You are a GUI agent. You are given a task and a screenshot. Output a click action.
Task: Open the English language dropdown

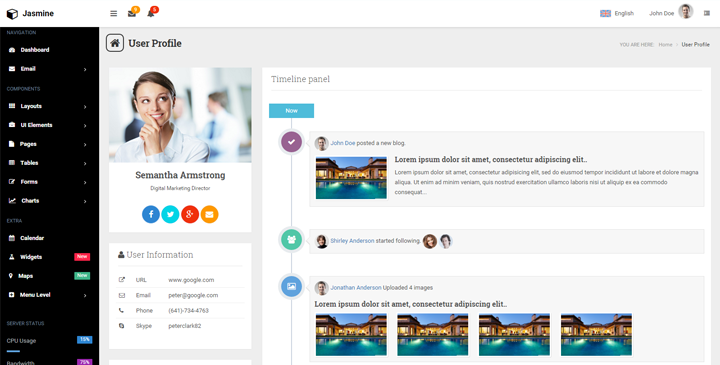pos(617,13)
